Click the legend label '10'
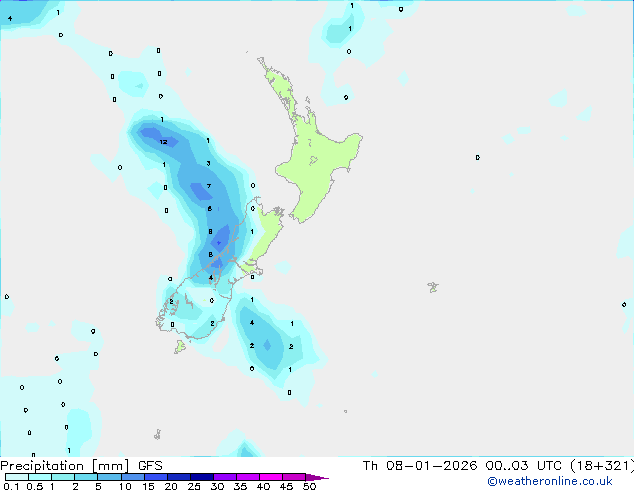The image size is (634, 490). click(125, 486)
